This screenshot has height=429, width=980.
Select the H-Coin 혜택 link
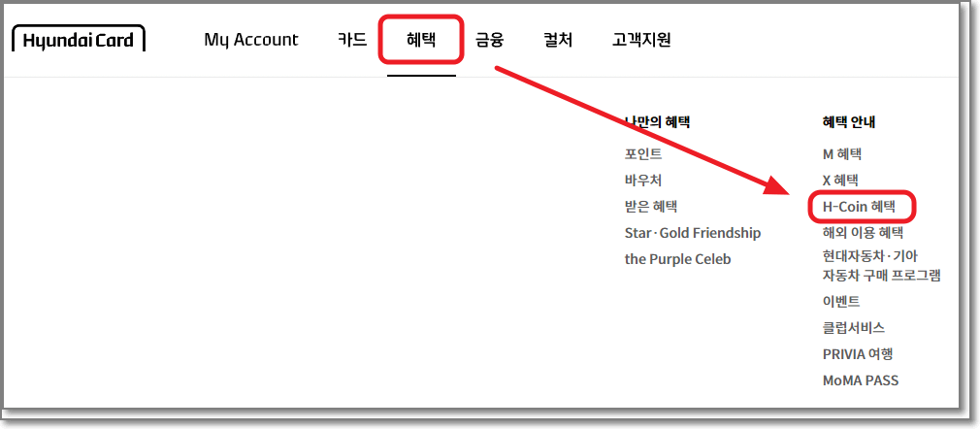pyautogui.click(x=859, y=207)
